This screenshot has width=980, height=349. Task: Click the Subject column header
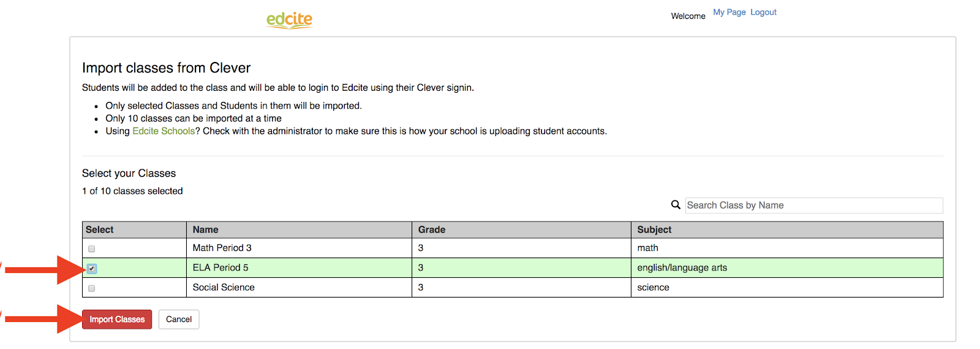pos(654,229)
